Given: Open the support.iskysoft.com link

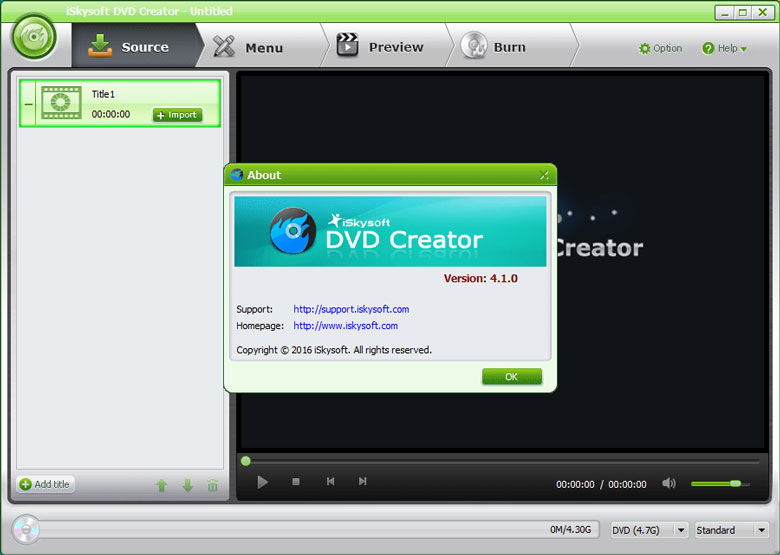Looking at the screenshot, I should point(351,309).
